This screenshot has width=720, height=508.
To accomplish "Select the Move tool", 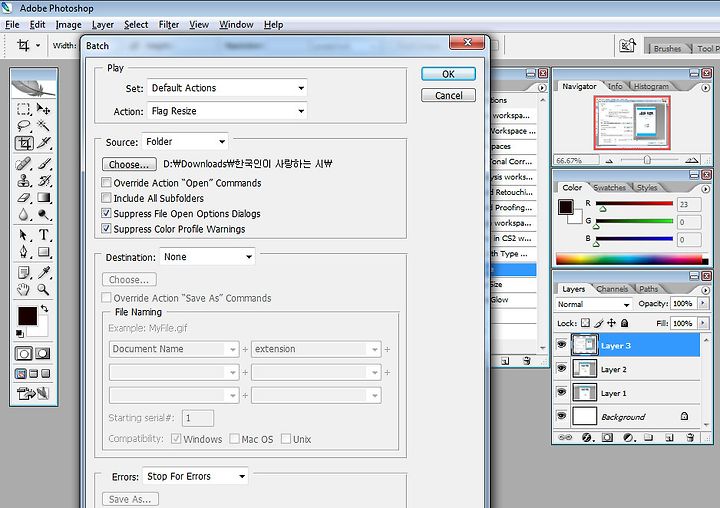I will tap(44, 109).
